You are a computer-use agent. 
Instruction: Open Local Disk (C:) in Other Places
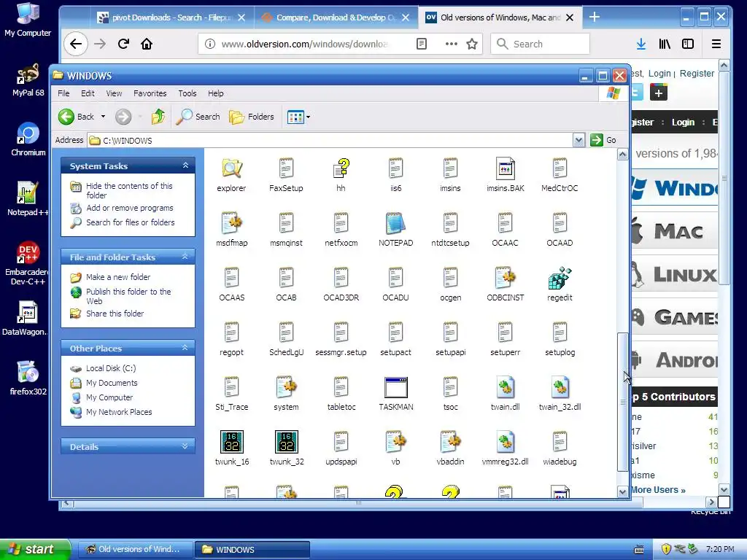point(111,368)
